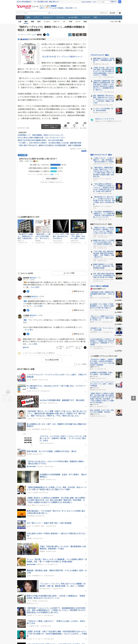Click the ログイン link in header
This screenshot has width=138, height=644.
pyautogui.click(x=42, y=8)
